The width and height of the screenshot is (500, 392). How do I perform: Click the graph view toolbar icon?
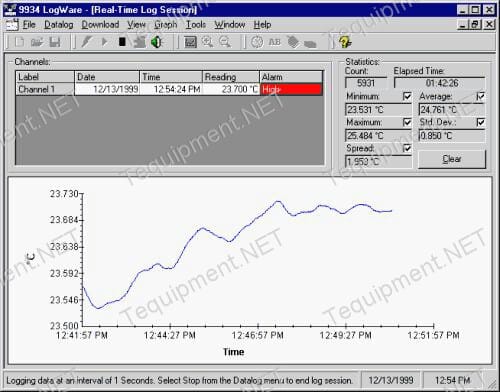[x=190, y=42]
